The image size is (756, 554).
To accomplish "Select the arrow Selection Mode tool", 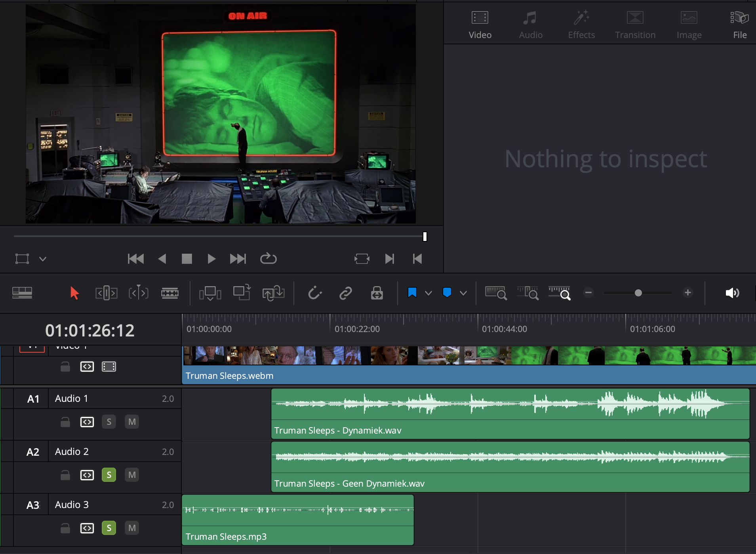I will (74, 293).
